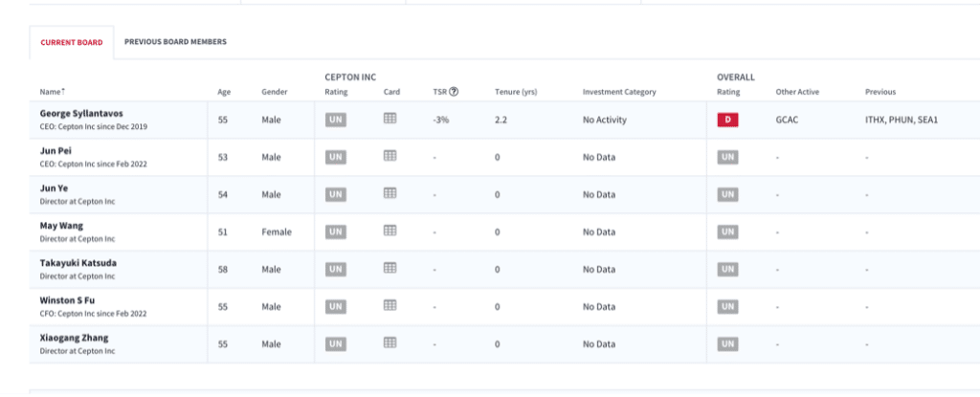Click Xiaogang Zhang's overall UN rating badge

pos(727,343)
